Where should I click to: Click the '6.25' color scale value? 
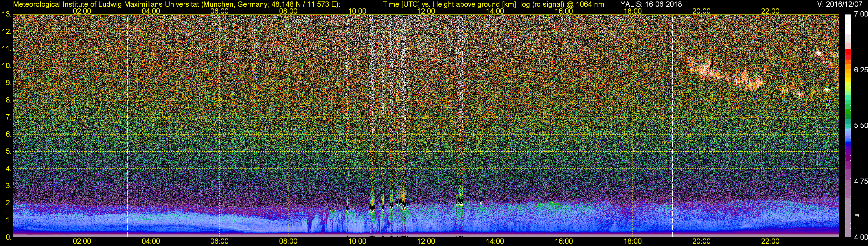tap(860, 70)
